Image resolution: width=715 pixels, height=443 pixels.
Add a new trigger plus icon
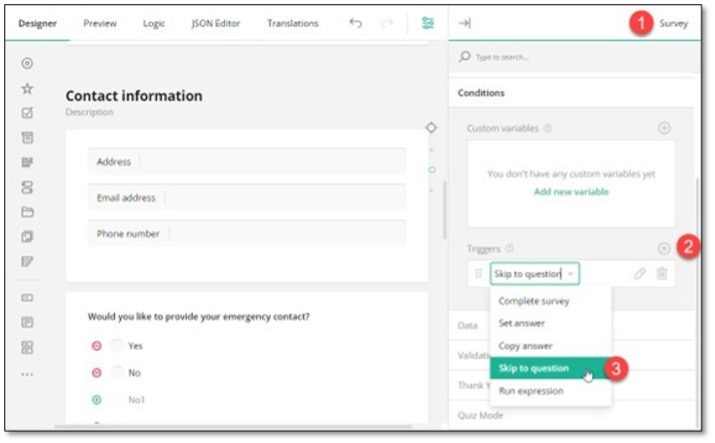664,248
